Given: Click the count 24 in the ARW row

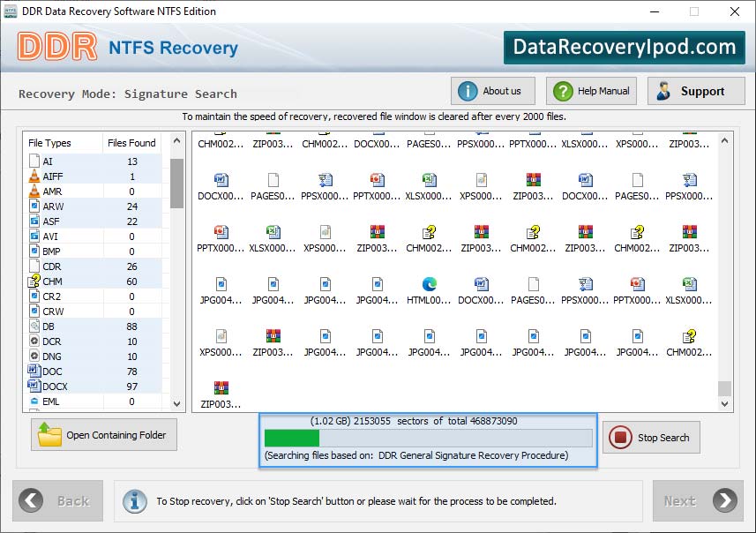Looking at the screenshot, I should tap(132, 206).
